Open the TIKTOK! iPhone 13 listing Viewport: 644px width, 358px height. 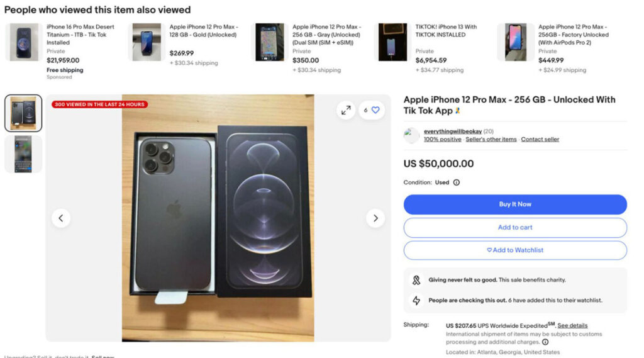click(x=446, y=31)
